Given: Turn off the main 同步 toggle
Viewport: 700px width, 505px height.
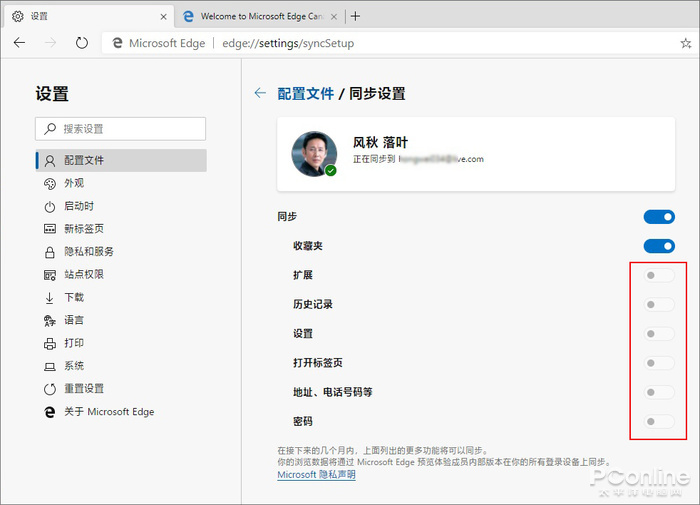Looking at the screenshot, I should point(659,217).
